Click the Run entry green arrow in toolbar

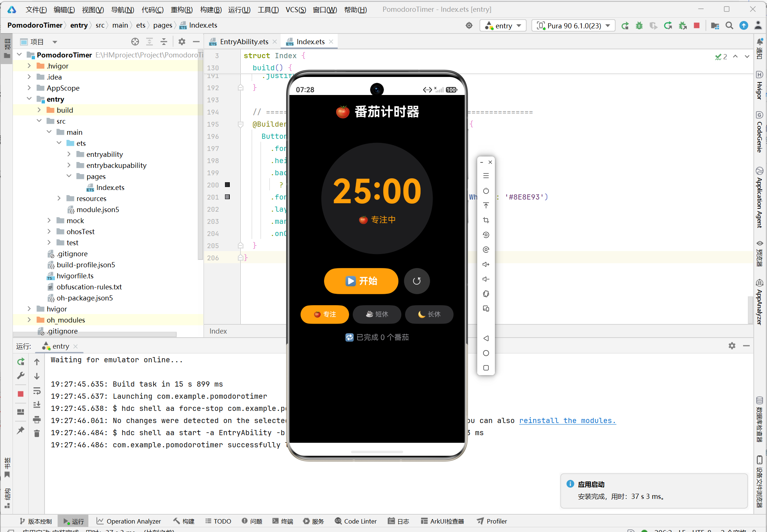pyautogui.click(x=625, y=26)
